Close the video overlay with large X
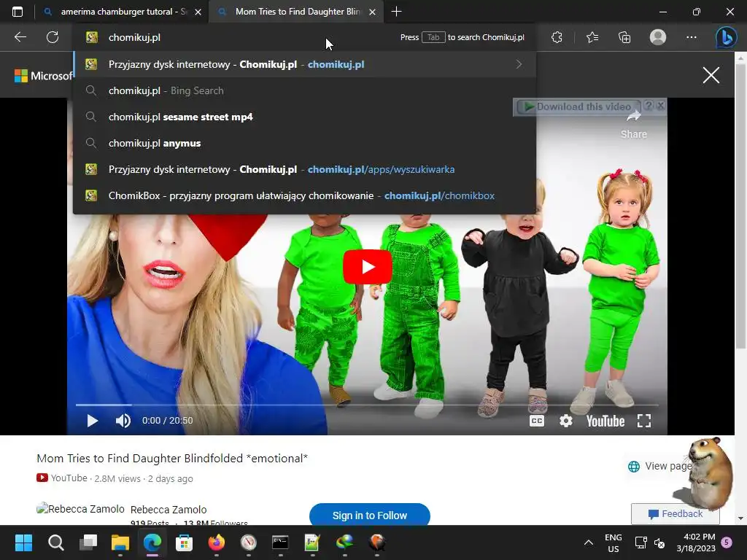747x560 pixels. coord(711,75)
